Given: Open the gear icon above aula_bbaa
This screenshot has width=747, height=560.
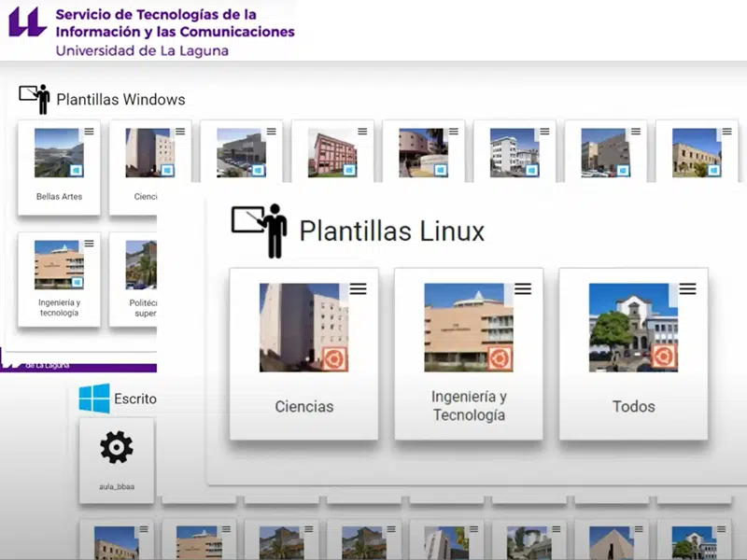Looking at the screenshot, I should pyautogui.click(x=117, y=448).
